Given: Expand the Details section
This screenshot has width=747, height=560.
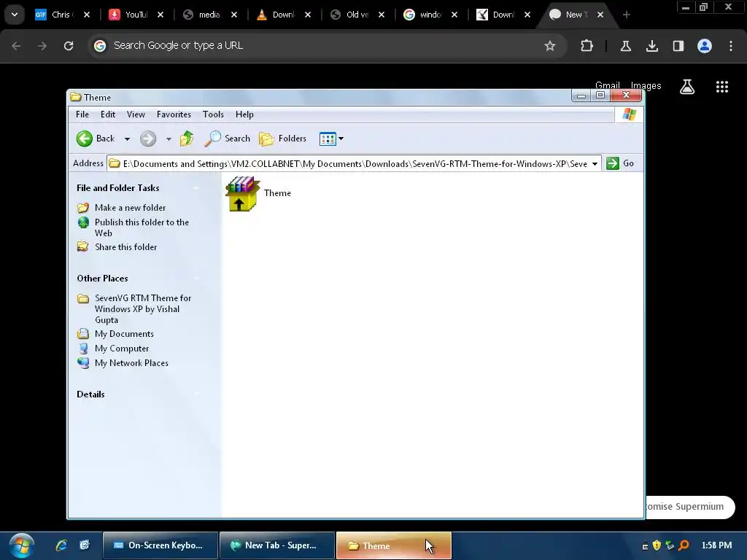Looking at the screenshot, I should tap(196, 394).
